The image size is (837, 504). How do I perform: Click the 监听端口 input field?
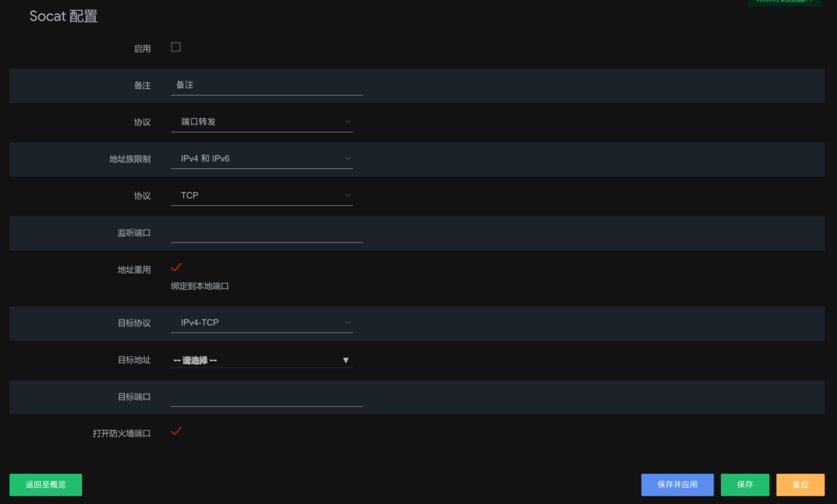point(267,233)
